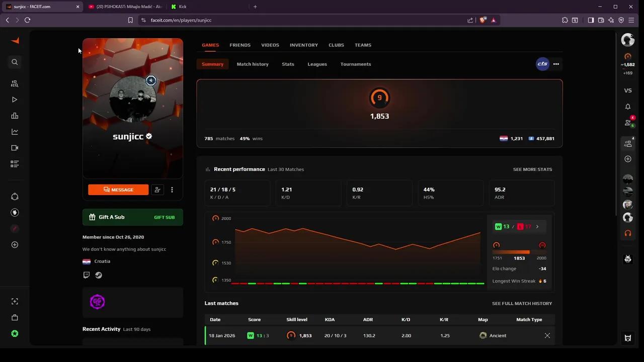The height and width of the screenshot is (362, 644).
Task: Open the TEAMS tab
Action: 363,45
